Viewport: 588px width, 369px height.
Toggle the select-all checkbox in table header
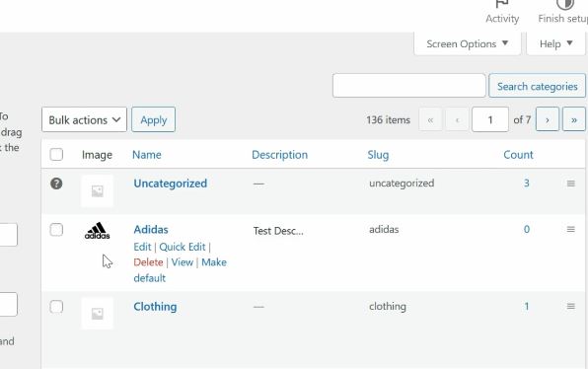point(56,155)
